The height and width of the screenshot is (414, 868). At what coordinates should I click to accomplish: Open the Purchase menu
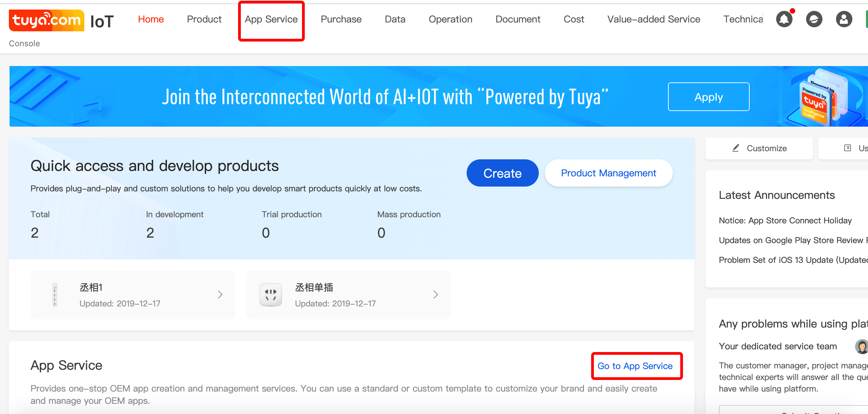(x=341, y=19)
